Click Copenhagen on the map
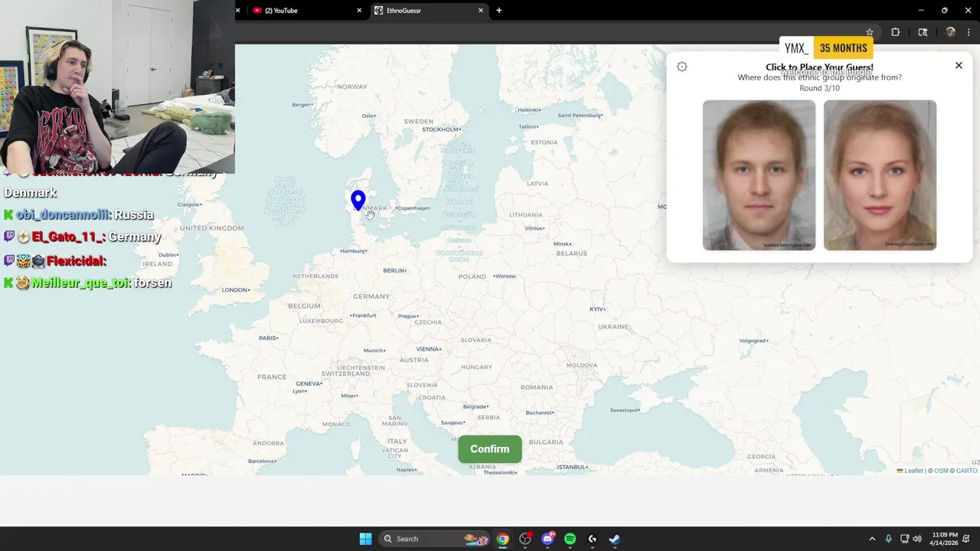This screenshot has width=980, height=551. [413, 208]
